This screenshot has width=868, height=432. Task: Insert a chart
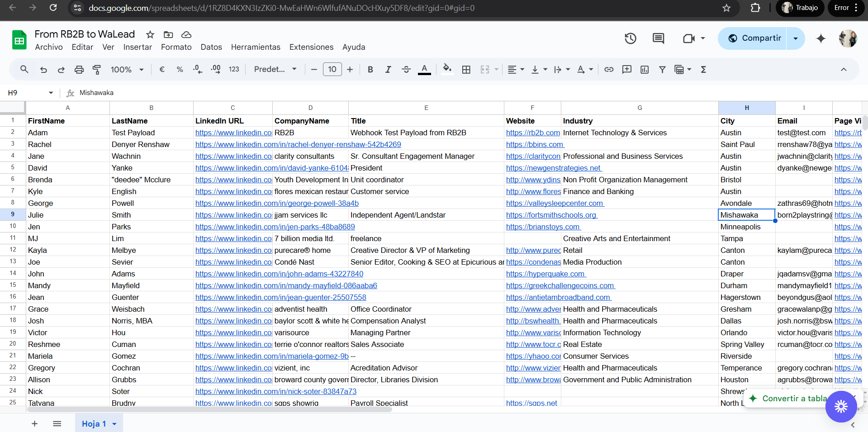click(x=645, y=69)
